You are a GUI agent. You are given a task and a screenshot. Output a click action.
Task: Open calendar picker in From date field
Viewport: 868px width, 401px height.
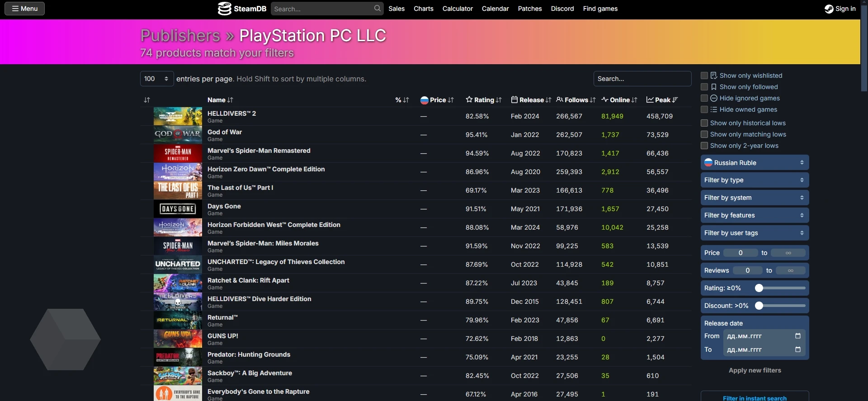click(x=797, y=336)
